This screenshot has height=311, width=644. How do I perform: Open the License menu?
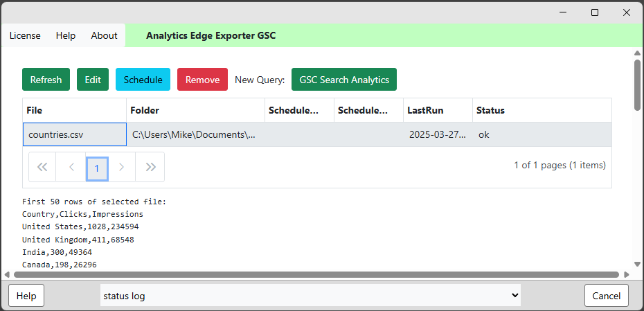coord(25,36)
